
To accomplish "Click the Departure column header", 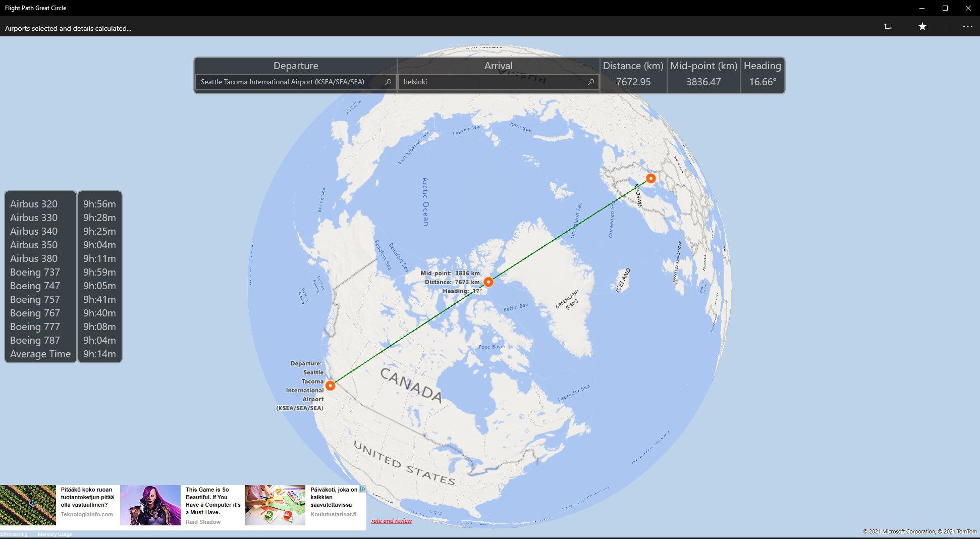I will point(296,66).
